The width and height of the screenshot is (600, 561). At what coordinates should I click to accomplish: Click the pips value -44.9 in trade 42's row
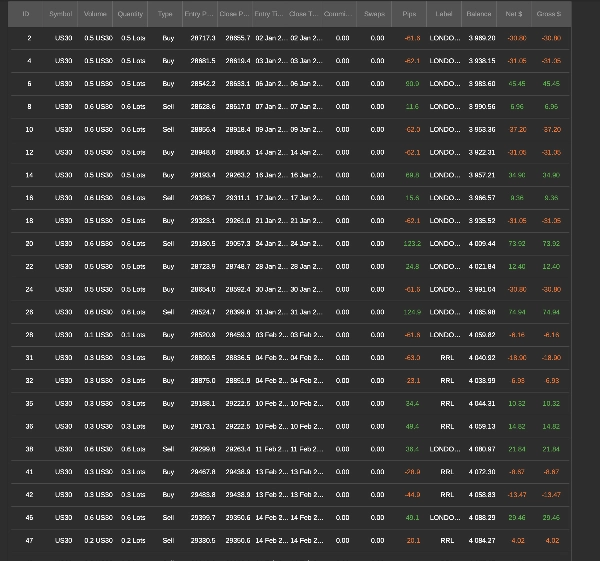412,495
